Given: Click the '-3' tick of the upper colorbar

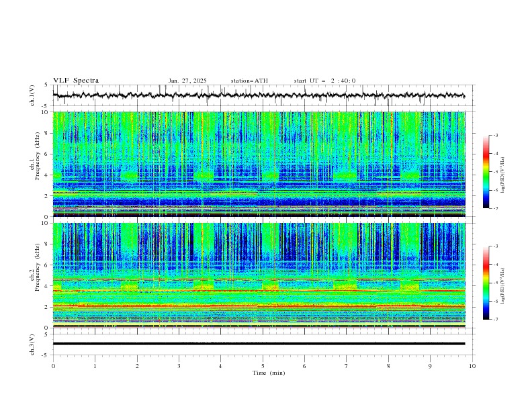Looking at the screenshot, I should pos(496,135).
